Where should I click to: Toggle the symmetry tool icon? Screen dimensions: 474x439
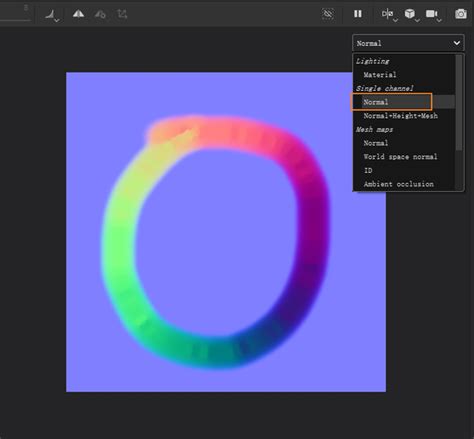(78, 14)
